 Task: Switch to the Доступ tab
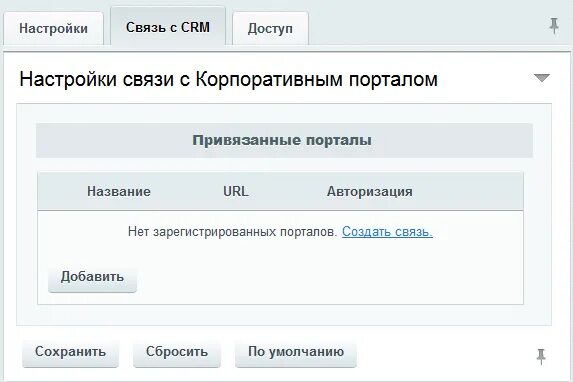tap(270, 29)
